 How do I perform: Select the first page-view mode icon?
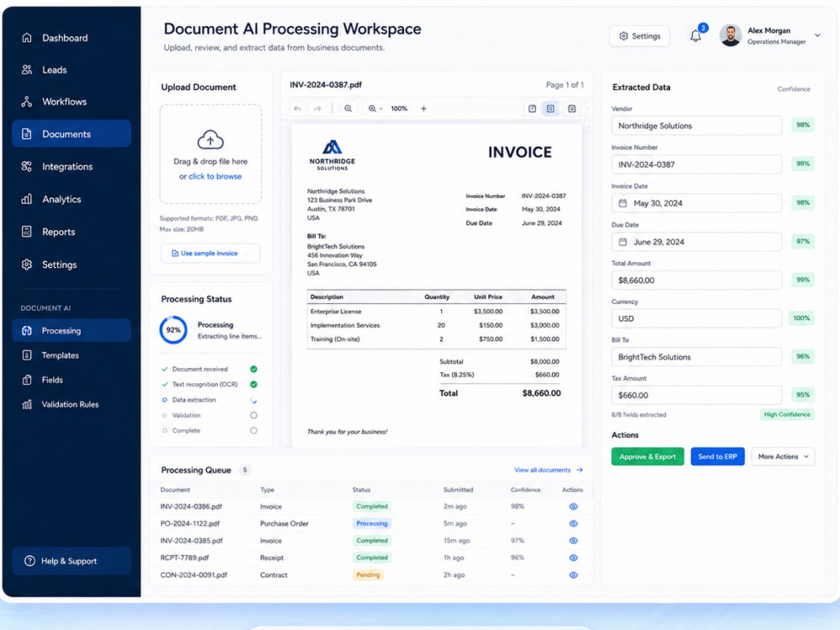tap(532, 108)
